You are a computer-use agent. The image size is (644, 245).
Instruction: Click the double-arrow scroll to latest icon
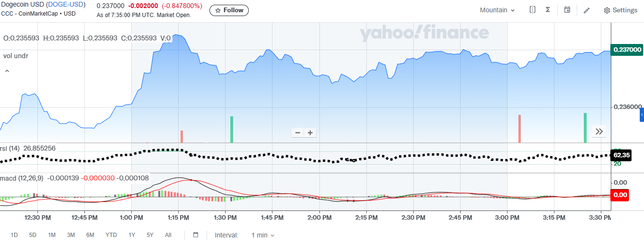tap(599, 131)
